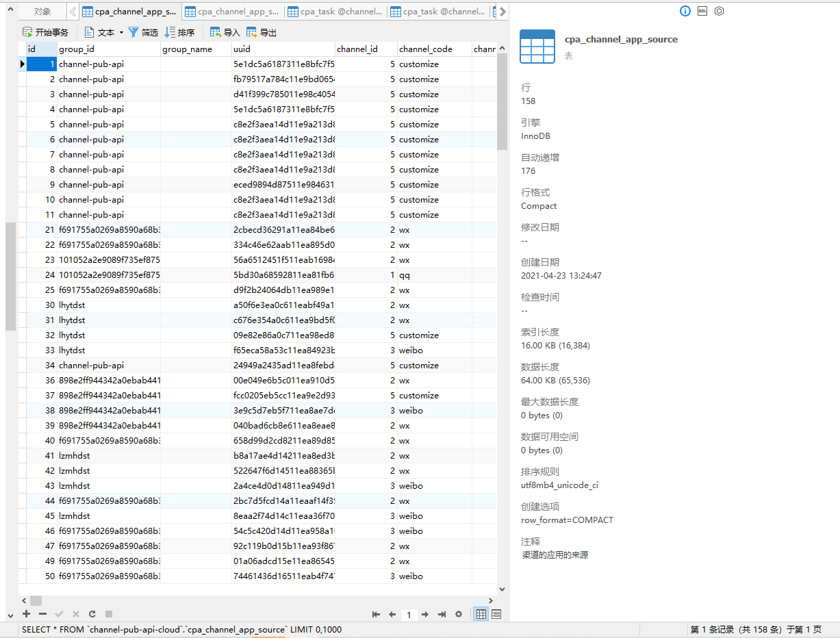Switch to the 对象 (Objects) tab

42,12
